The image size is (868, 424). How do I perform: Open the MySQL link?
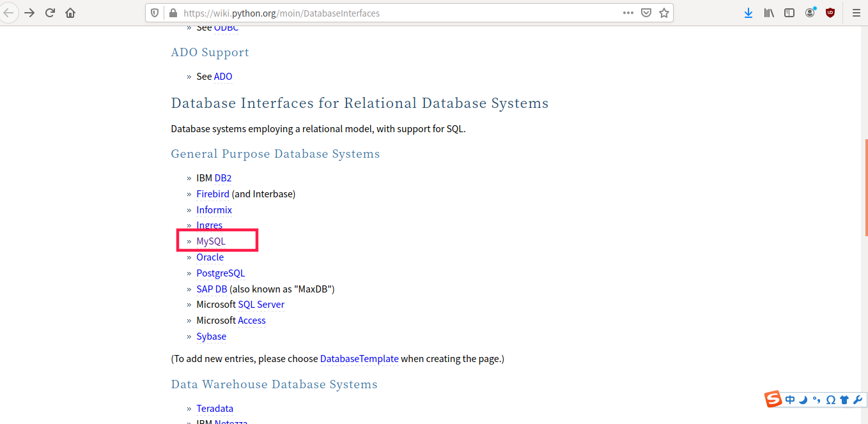pyautogui.click(x=211, y=241)
